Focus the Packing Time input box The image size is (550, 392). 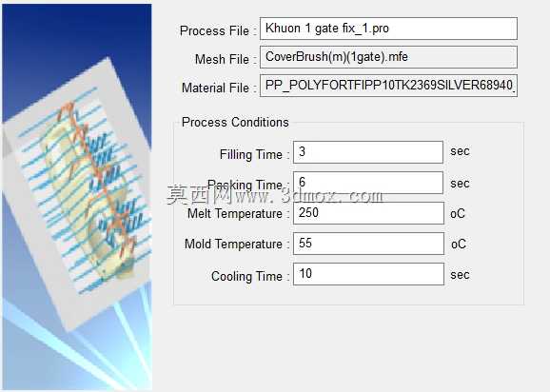(x=368, y=183)
